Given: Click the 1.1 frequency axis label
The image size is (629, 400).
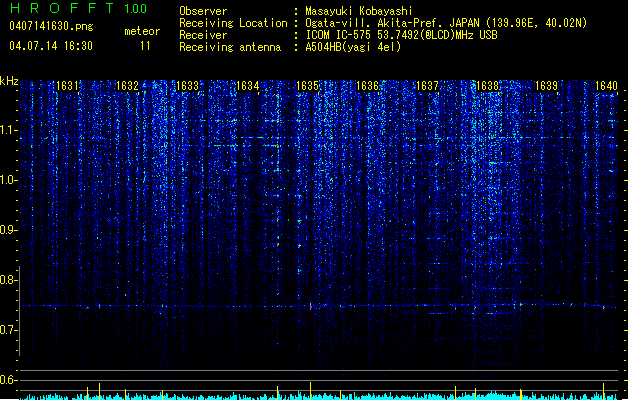Looking at the screenshot, I should point(8,130).
